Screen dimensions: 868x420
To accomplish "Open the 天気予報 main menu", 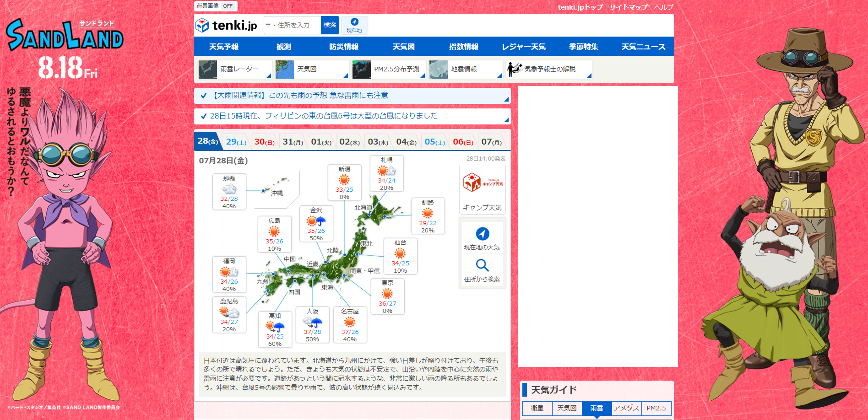I will click(224, 47).
